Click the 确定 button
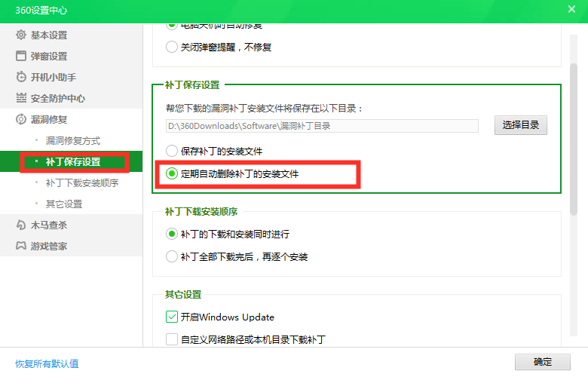Image resolution: width=588 pixels, height=377 pixels. coord(543,362)
